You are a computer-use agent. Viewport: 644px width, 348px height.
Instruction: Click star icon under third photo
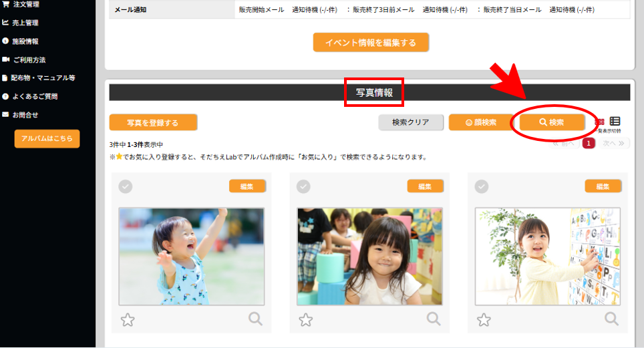point(484,319)
